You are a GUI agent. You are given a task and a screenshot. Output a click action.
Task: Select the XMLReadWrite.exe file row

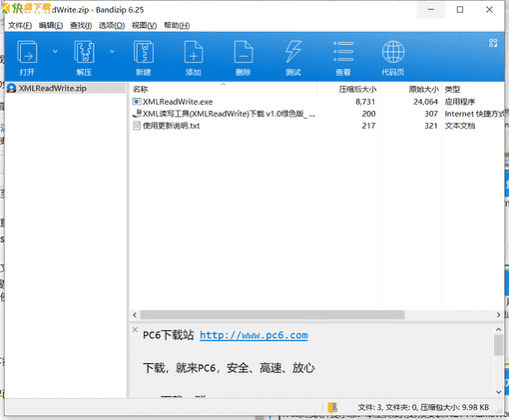pyautogui.click(x=317, y=102)
